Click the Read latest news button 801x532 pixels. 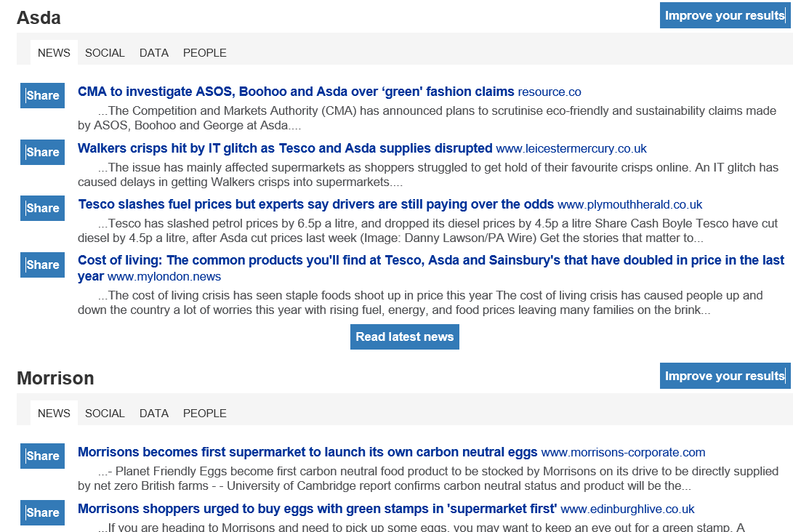[x=405, y=337]
